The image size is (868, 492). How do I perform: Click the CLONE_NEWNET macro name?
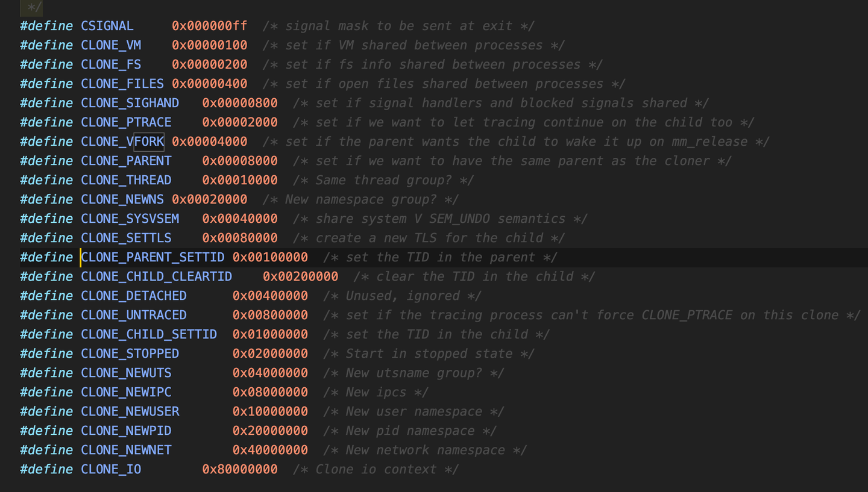coord(126,450)
